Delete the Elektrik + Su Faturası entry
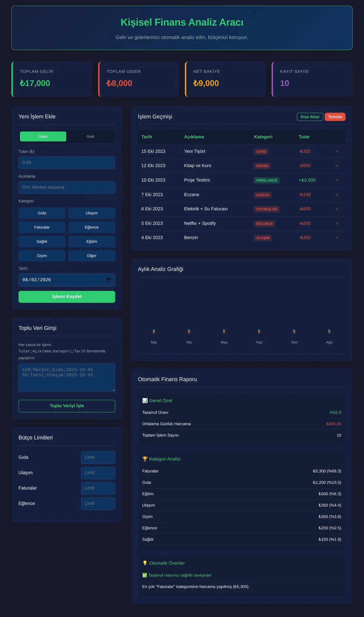The width and height of the screenshot is (364, 617). (337, 209)
